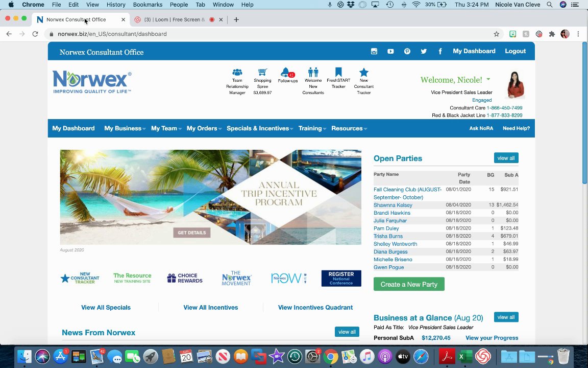Click GET DETAILS on trip banner
This screenshot has width=588, height=368.
pos(191,233)
